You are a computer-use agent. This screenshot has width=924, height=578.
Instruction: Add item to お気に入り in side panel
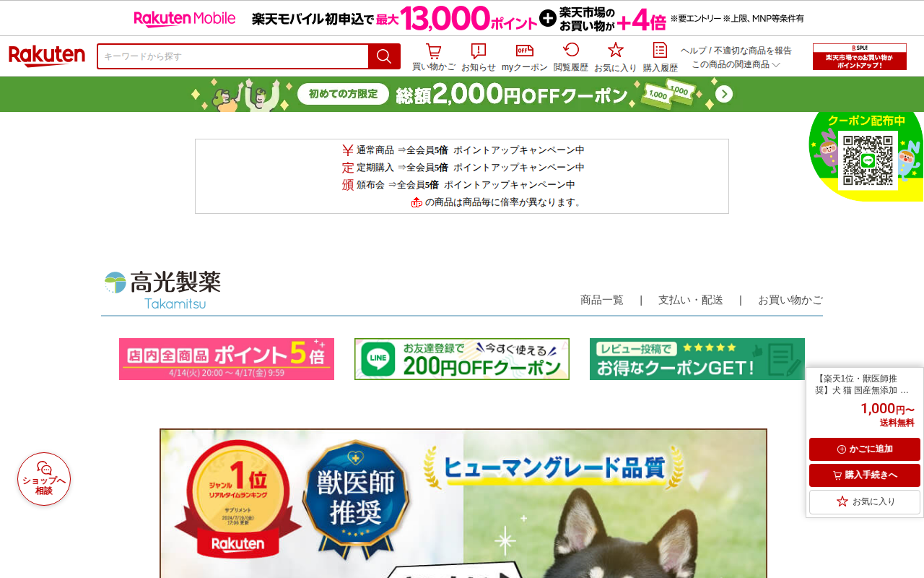point(865,501)
